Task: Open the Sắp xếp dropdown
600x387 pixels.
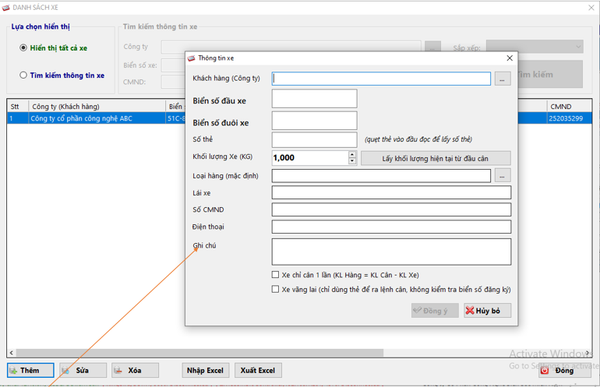Action: [x=535, y=47]
